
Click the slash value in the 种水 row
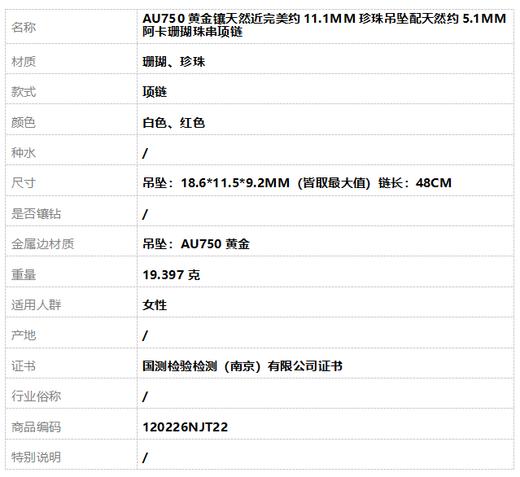tap(145, 153)
